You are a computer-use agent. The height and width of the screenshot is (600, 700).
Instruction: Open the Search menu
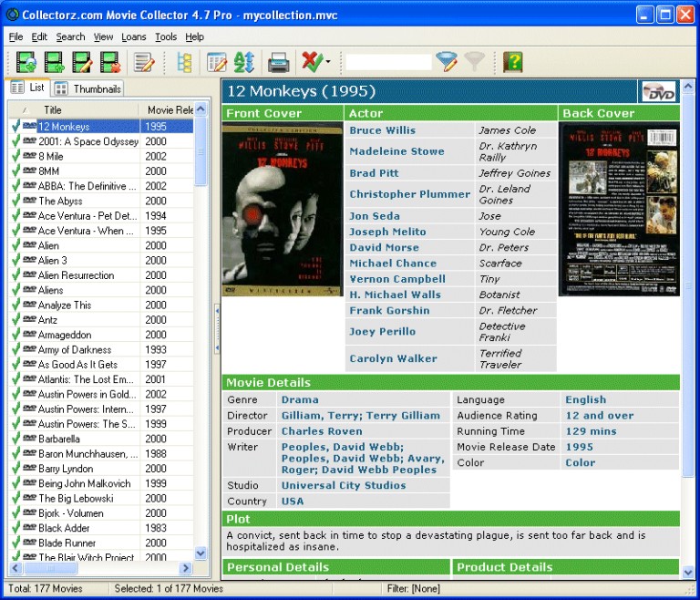tap(70, 36)
